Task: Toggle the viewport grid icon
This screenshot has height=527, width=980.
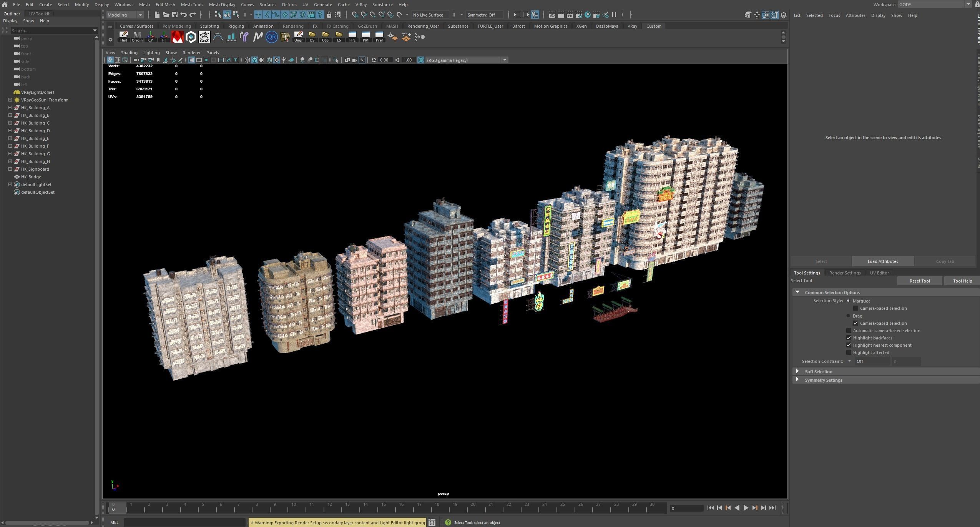Action: pos(191,60)
